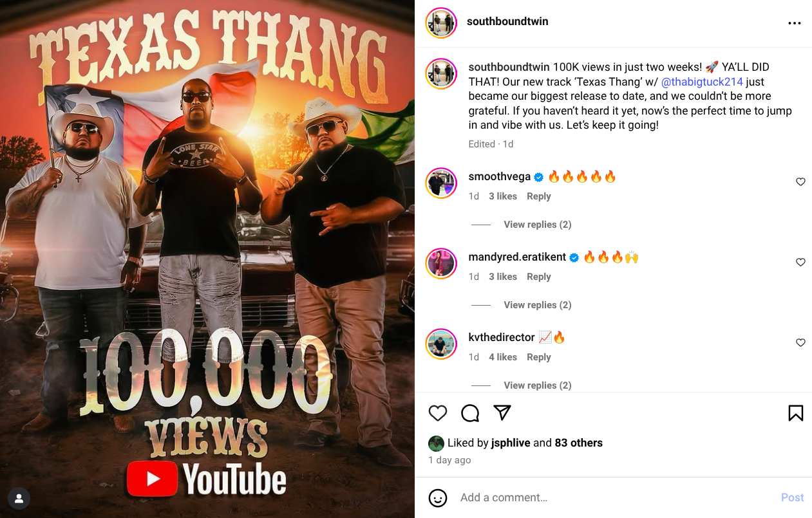Viewport: 812px width, 518px height.
Task: Click the Post button
Action: (792, 497)
